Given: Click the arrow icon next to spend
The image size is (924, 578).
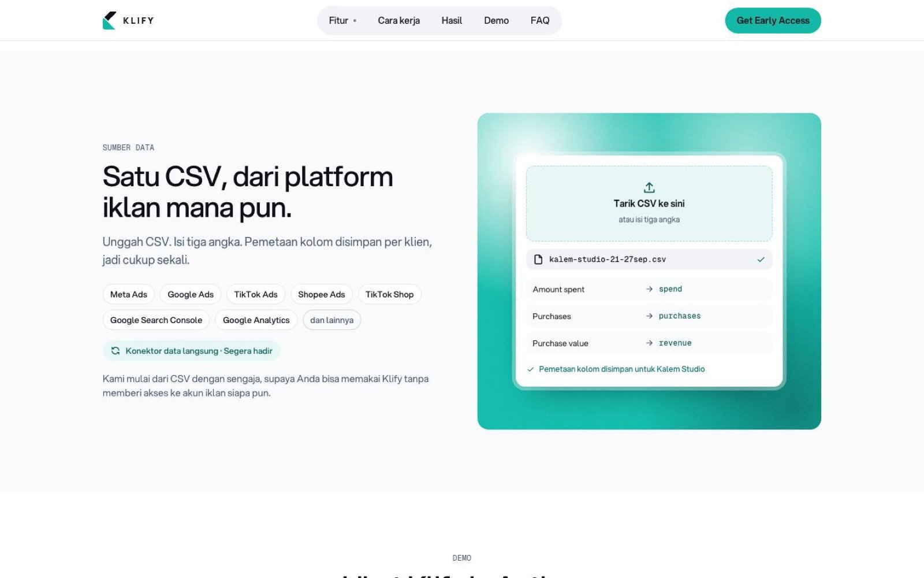Looking at the screenshot, I should click(649, 289).
